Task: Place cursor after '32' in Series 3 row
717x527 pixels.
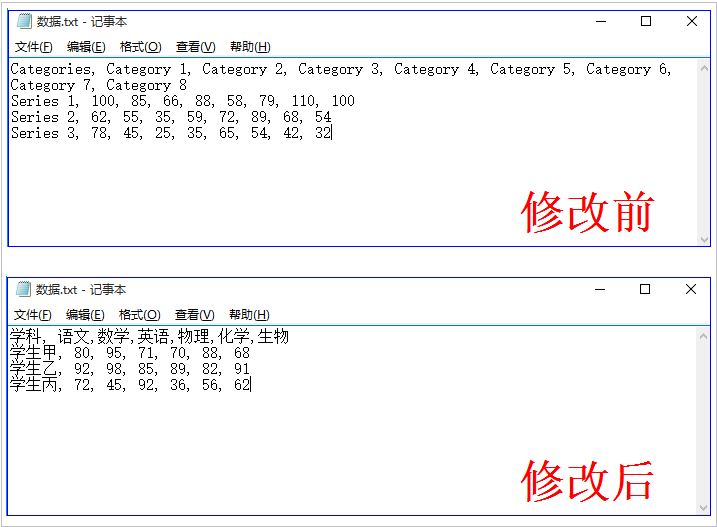Action: click(x=332, y=133)
